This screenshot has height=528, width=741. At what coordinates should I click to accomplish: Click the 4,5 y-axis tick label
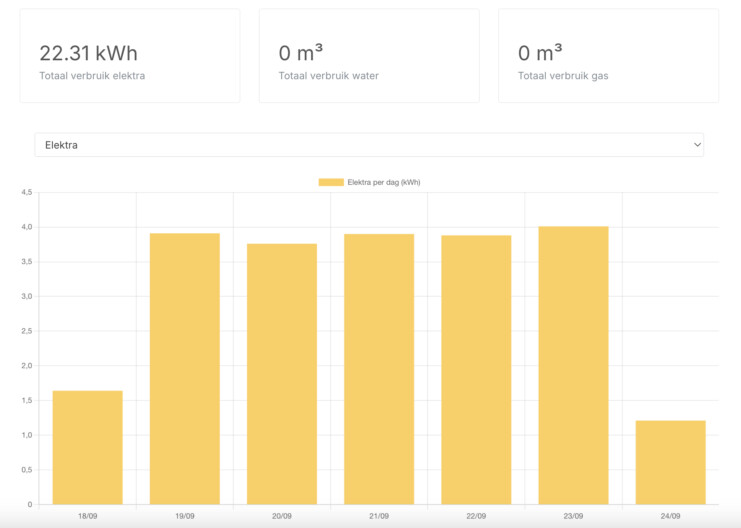[x=26, y=192]
